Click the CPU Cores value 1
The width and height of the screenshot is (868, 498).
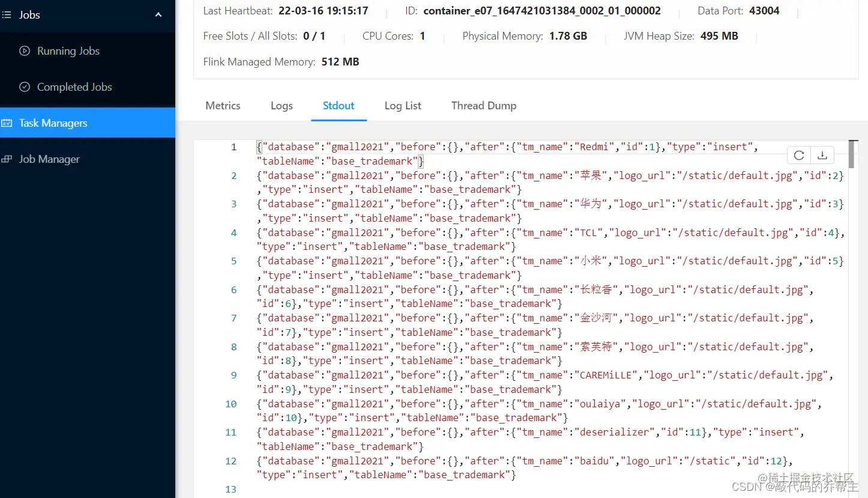(423, 36)
